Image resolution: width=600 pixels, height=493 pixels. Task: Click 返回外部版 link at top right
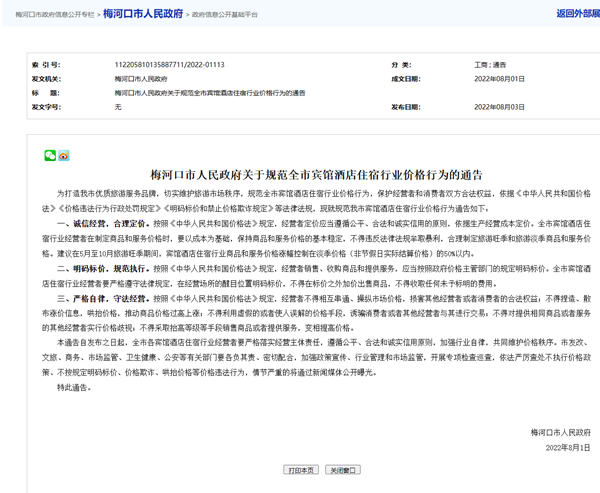pyautogui.click(x=577, y=14)
